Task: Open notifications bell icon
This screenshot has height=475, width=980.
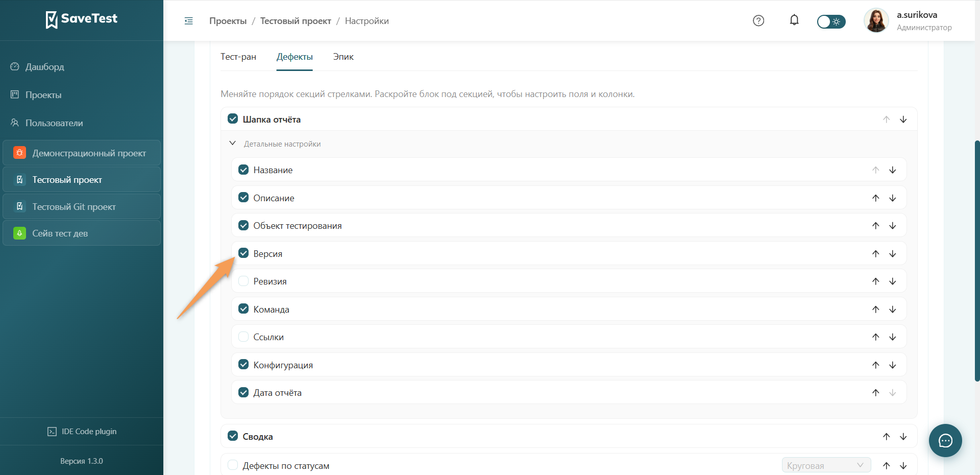Action: coord(794,20)
